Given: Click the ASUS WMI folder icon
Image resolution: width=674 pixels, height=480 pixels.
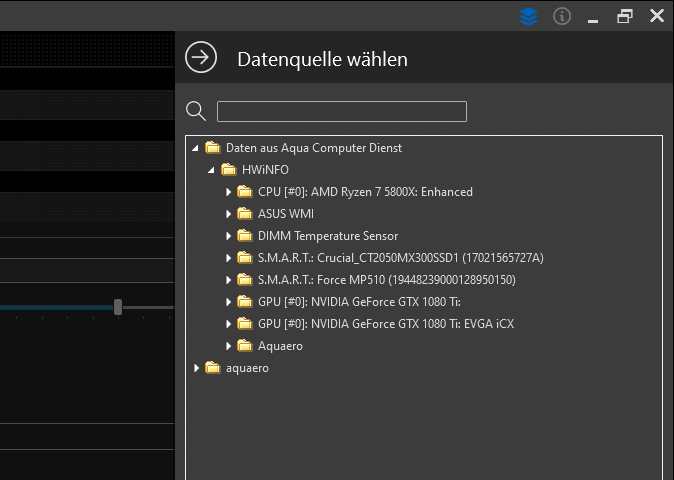Looking at the screenshot, I should [244, 214].
